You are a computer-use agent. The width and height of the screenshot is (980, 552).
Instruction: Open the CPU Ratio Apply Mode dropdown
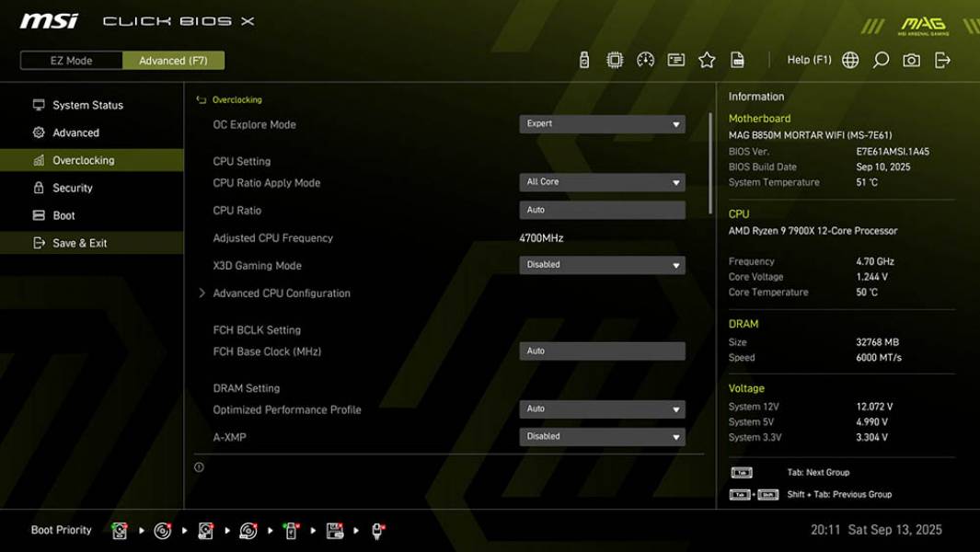[x=602, y=181]
